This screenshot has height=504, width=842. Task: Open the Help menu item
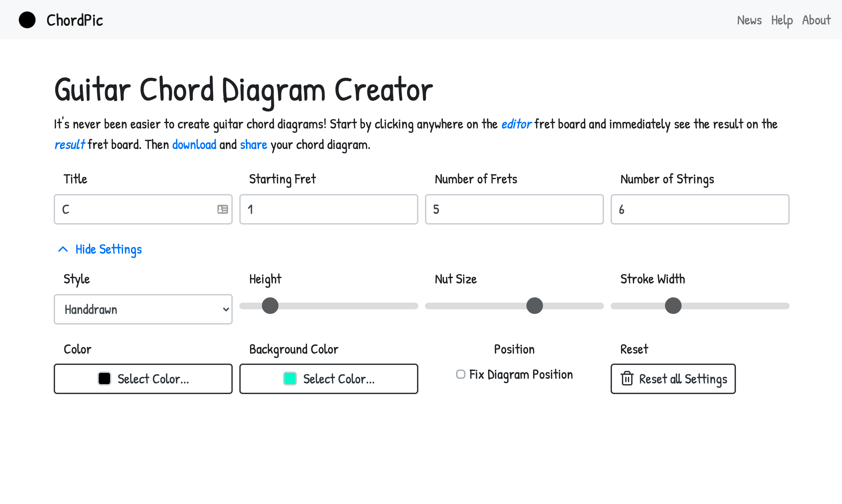[x=781, y=20]
